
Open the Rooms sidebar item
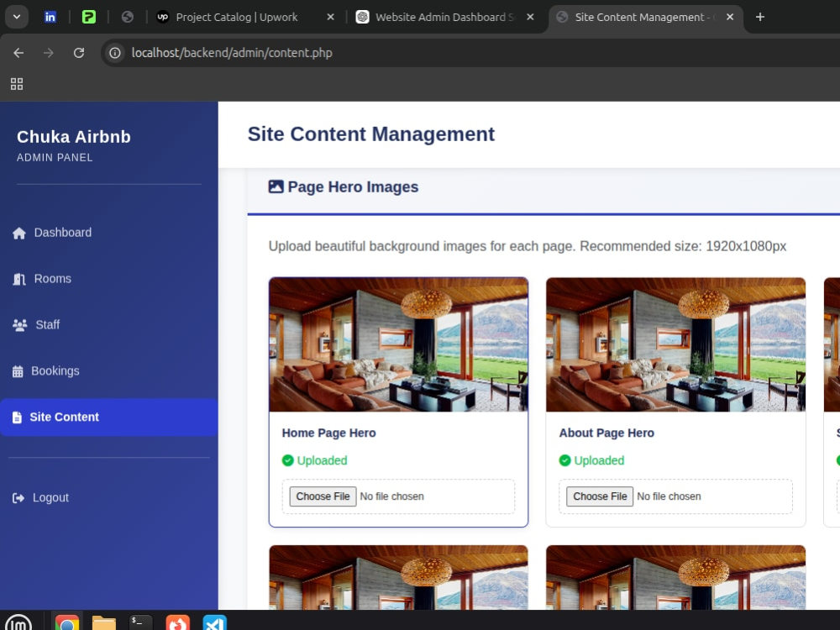(108, 279)
